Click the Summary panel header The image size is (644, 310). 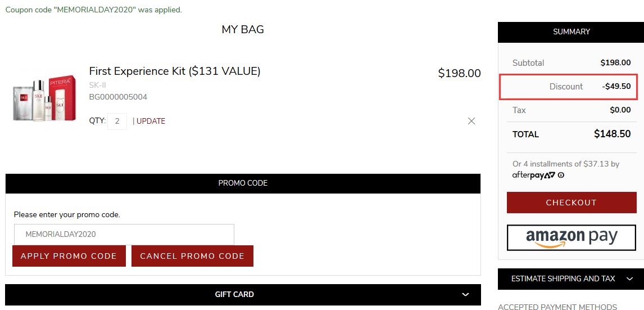click(x=570, y=32)
